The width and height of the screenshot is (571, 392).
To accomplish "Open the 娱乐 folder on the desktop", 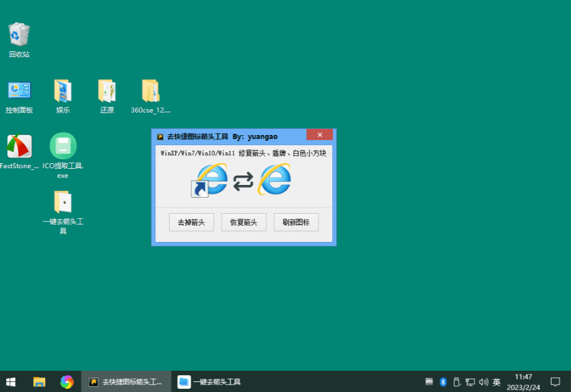I will click(63, 91).
